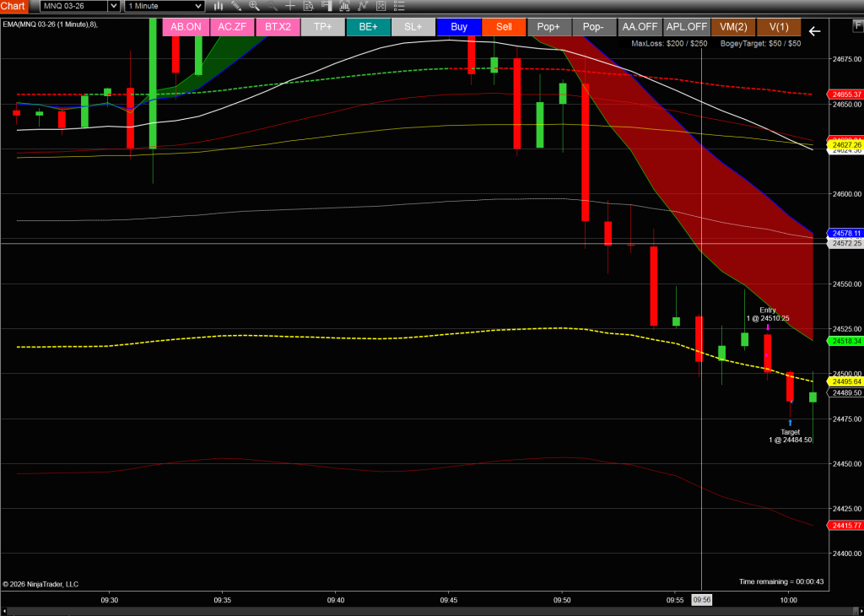Show the Data Box icon
864x616 pixels.
[309, 6]
